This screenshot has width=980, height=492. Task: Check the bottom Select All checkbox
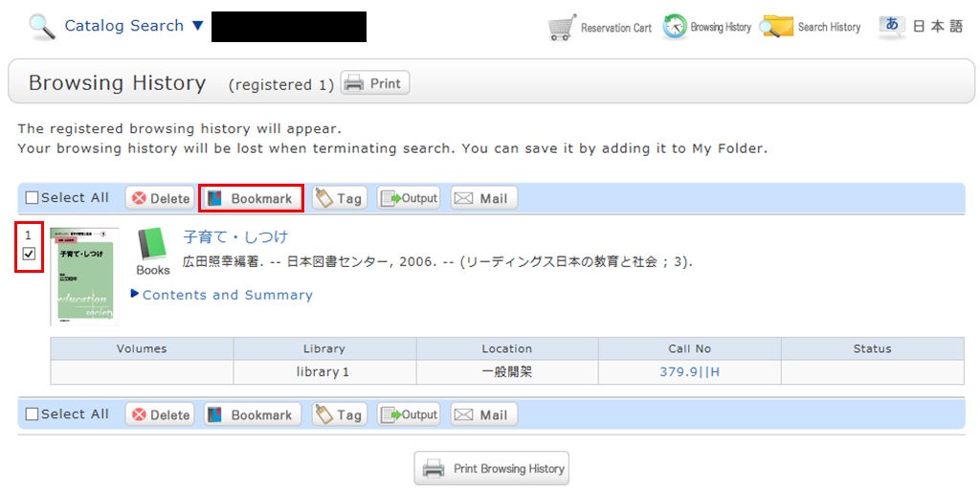[32, 414]
